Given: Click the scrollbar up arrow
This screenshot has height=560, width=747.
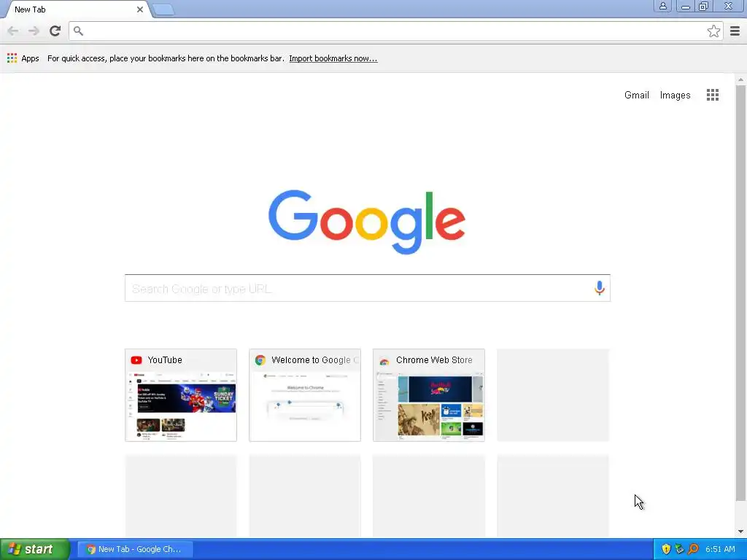Looking at the screenshot, I should point(740,79).
